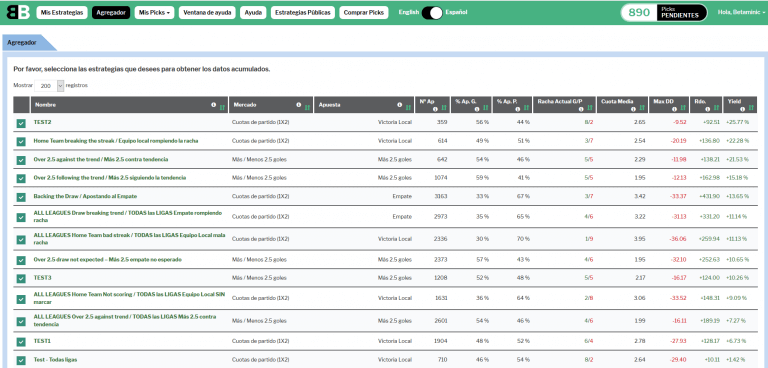Toggle English/Español language switch
This screenshot has width=768, height=368.
tap(432, 13)
